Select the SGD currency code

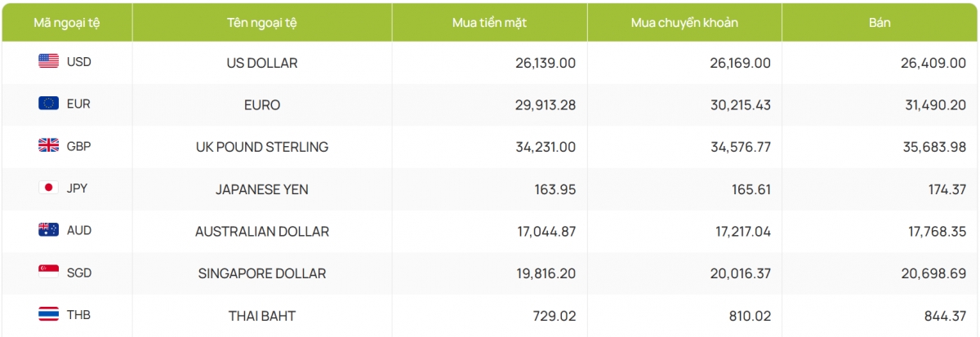click(x=79, y=273)
